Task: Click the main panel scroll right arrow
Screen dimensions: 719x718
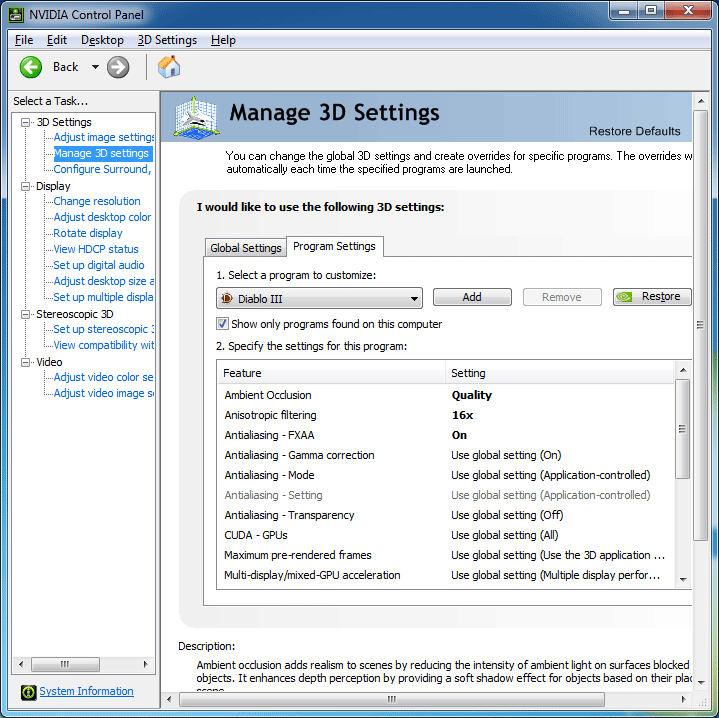Action: tap(683, 700)
